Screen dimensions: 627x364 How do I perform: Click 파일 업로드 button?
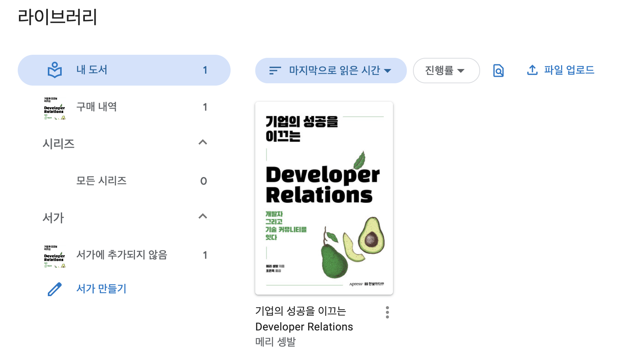(x=560, y=70)
